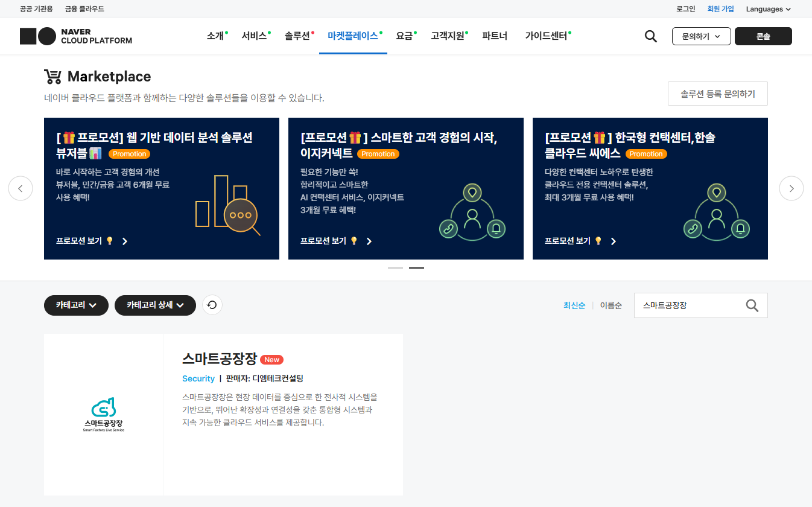Open the 소개 menu
The height and width of the screenshot is (507, 812).
click(x=215, y=36)
